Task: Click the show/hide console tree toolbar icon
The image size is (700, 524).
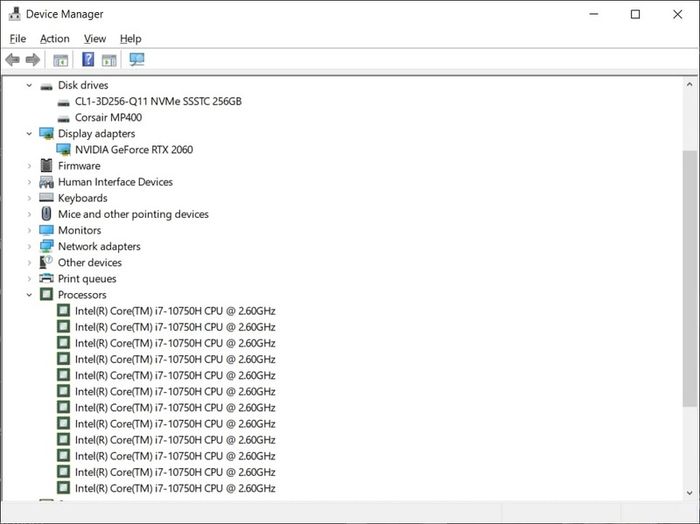Action: tap(60, 60)
